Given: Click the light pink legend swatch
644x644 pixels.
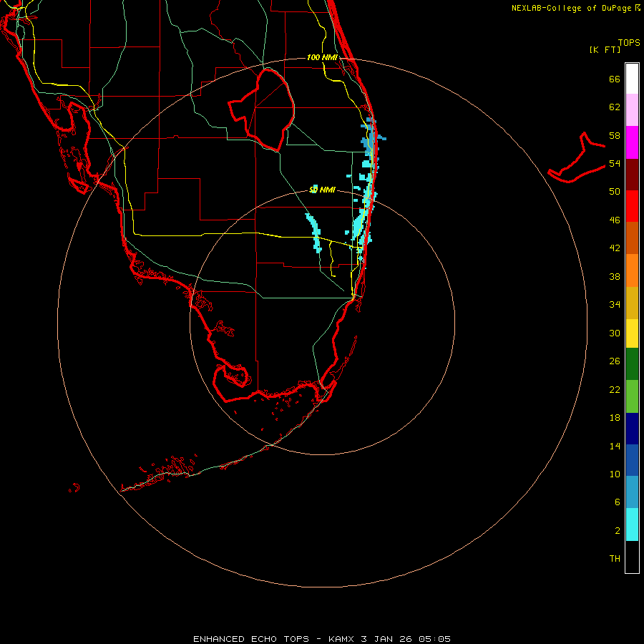Looking at the screenshot, I should pos(632,110).
